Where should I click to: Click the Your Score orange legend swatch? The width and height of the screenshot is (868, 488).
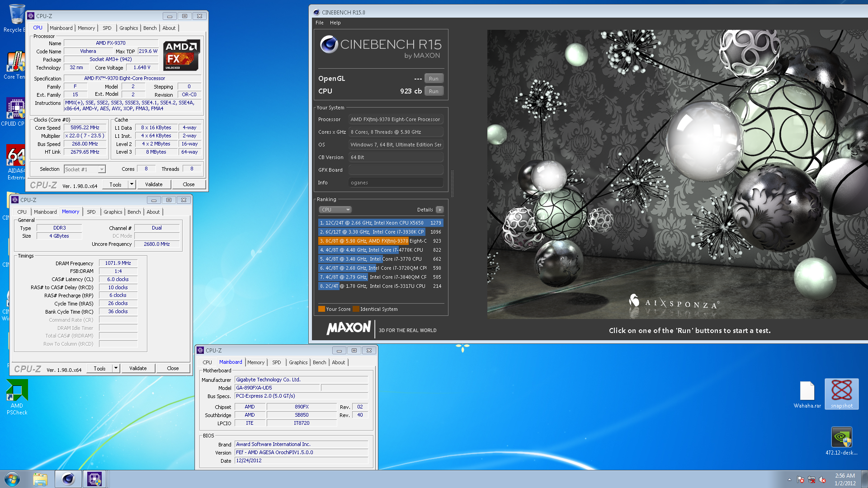321,309
